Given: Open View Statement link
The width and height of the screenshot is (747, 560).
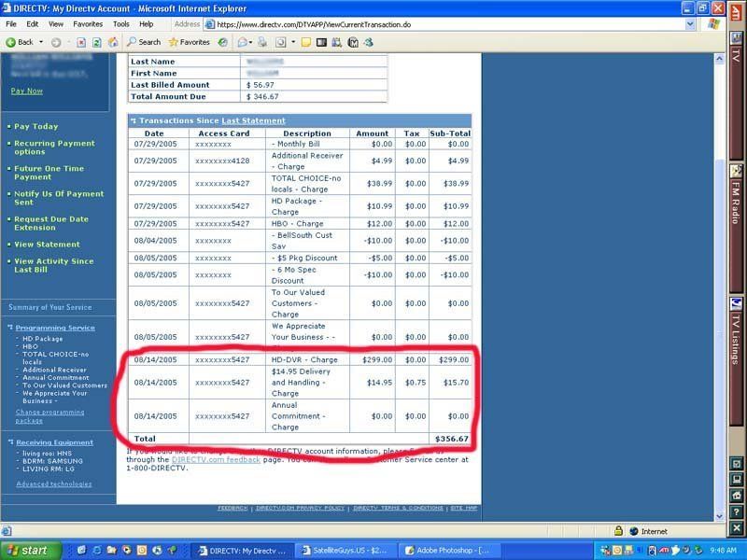Looking at the screenshot, I should (x=47, y=245).
